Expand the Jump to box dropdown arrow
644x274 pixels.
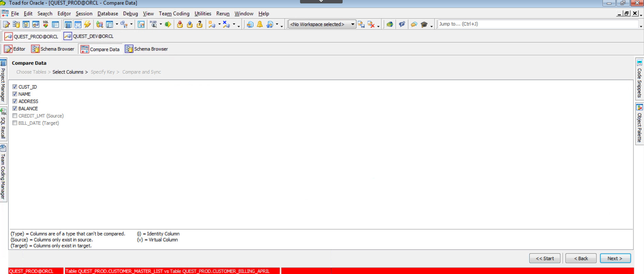tap(641, 26)
